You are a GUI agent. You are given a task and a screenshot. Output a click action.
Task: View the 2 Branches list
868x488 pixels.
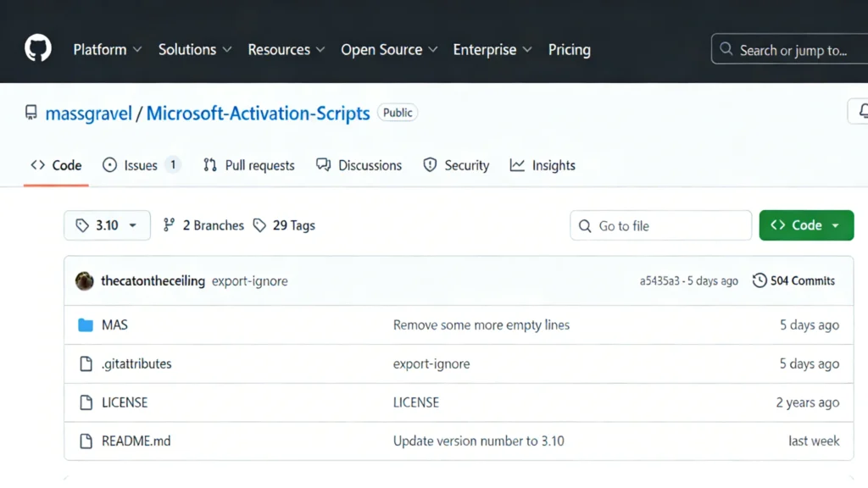point(203,225)
